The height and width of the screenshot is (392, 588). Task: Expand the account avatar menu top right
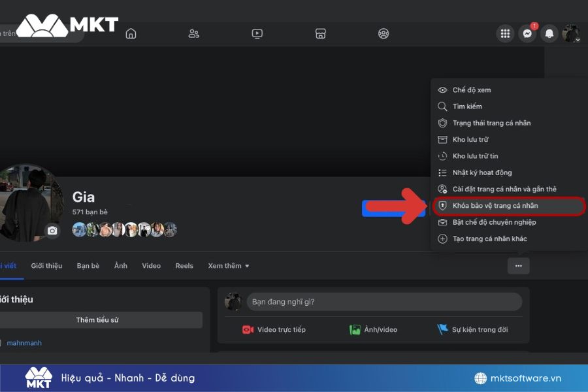click(x=571, y=33)
